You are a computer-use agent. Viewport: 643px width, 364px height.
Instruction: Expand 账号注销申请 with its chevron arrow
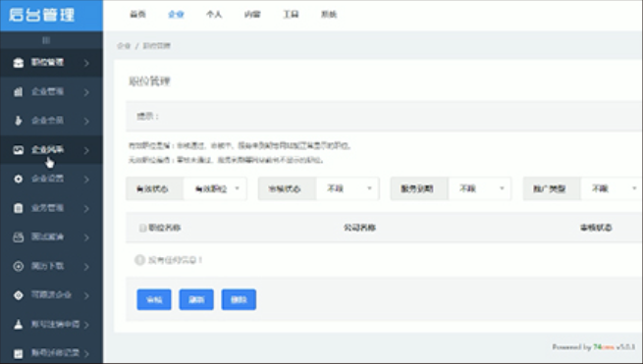pos(86,325)
